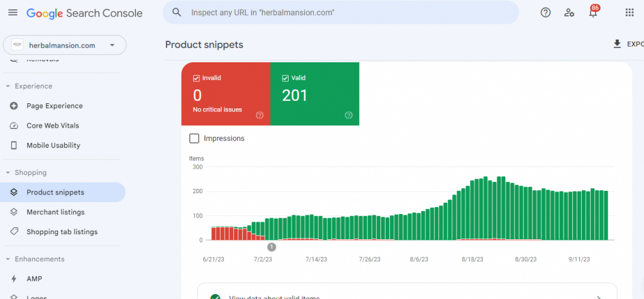Collapse the Experience section
Image resolution: width=644 pixels, height=299 pixels.
pyautogui.click(x=8, y=86)
